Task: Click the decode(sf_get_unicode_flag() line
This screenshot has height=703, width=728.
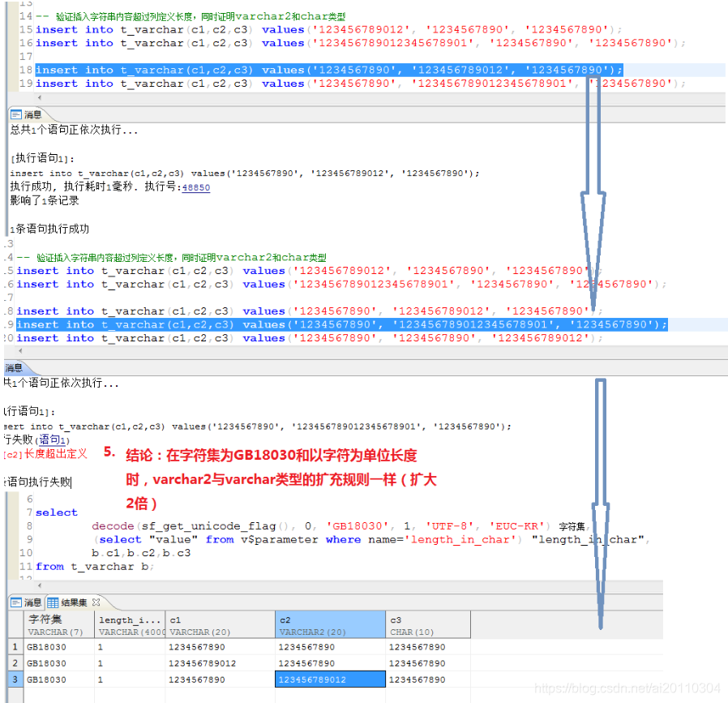Action: coord(340,526)
